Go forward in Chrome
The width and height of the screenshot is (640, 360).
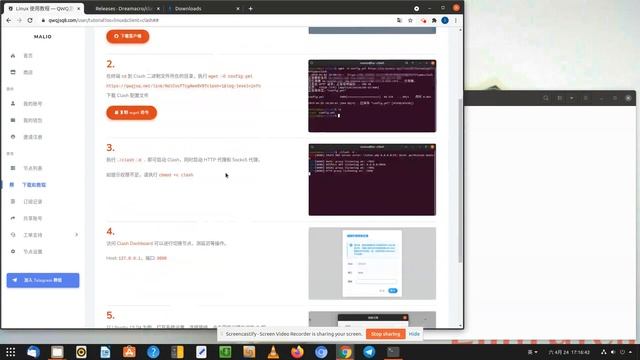pos(19,20)
